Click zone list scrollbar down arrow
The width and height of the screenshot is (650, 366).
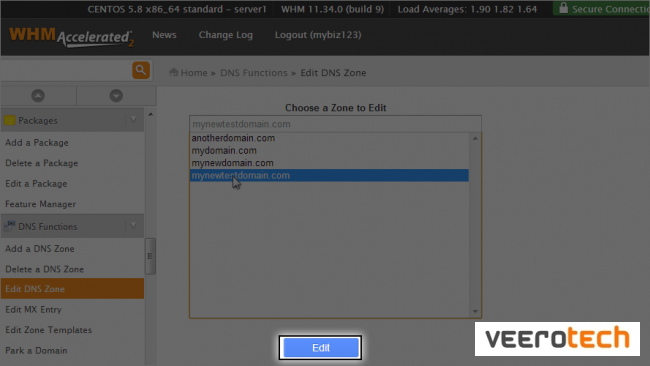(x=475, y=311)
